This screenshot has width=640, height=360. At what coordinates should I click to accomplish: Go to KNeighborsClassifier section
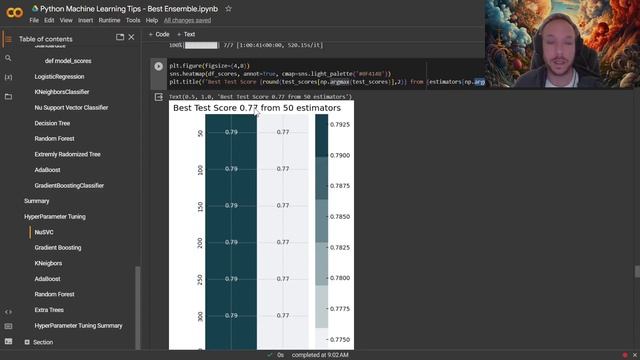click(x=62, y=92)
